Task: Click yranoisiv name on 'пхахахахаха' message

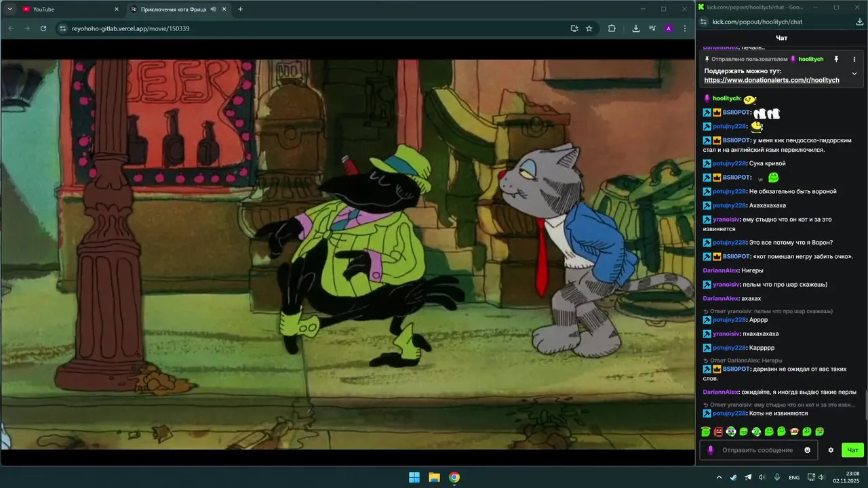Action: point(726,333)
